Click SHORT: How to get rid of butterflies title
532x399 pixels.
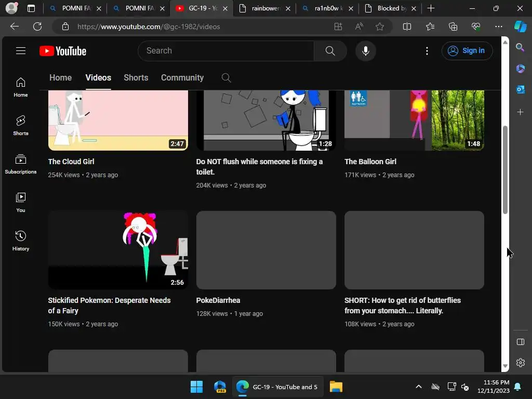(x=403, y=305)
